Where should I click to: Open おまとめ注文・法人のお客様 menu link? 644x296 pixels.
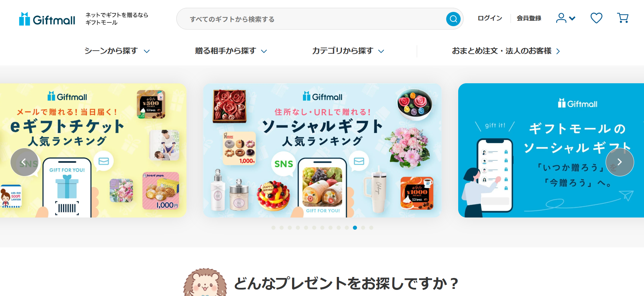pyautogui.click(x=506, y=51)
